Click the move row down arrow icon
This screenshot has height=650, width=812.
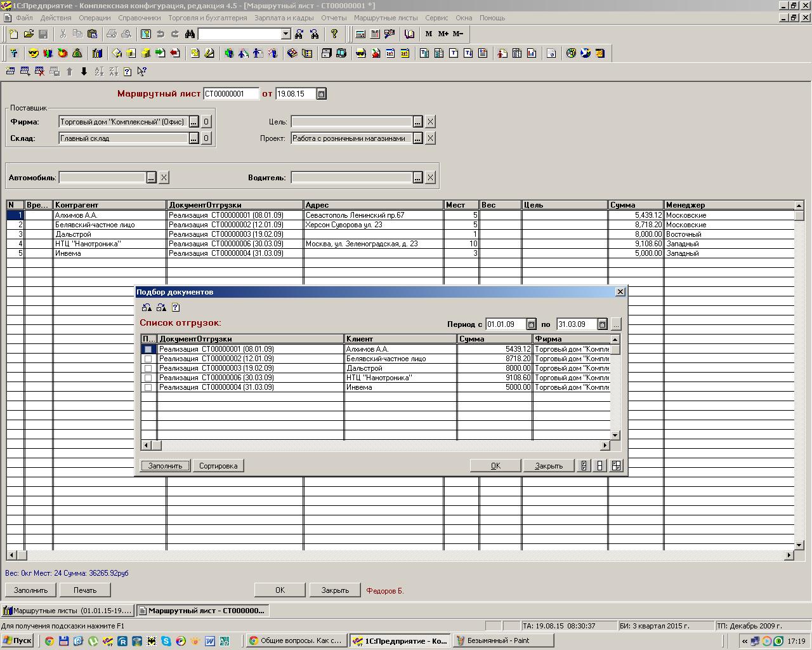pyautogui.click(x=84, y=72)
